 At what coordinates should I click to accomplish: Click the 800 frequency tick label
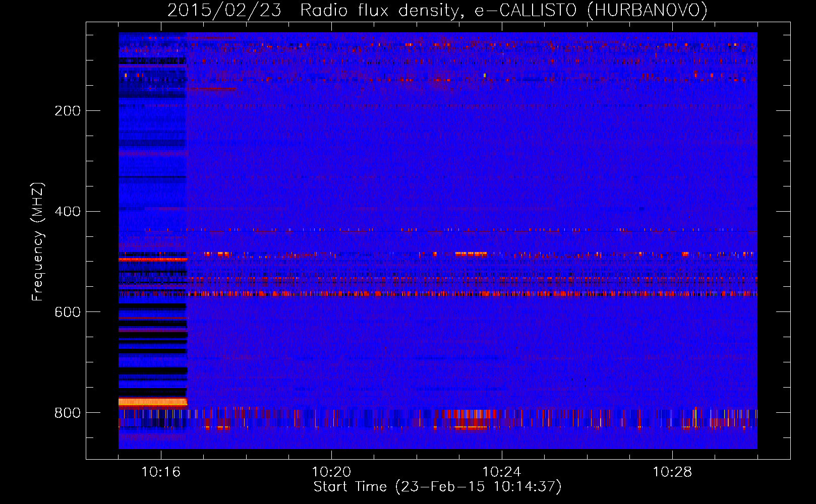[x=68, y=413]
